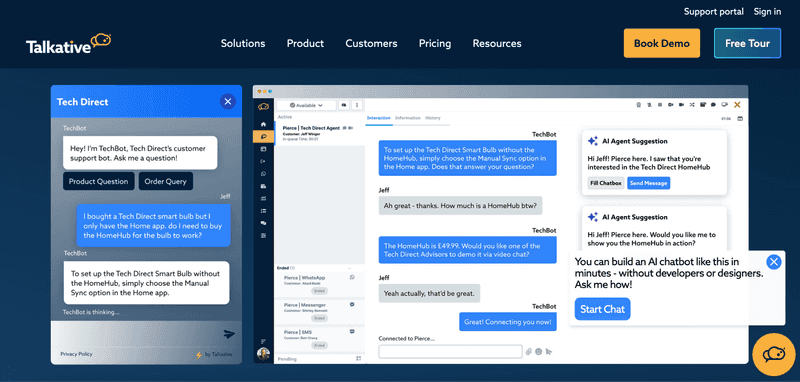Click the video camera icon in the agent toolbar

point(681,105)
